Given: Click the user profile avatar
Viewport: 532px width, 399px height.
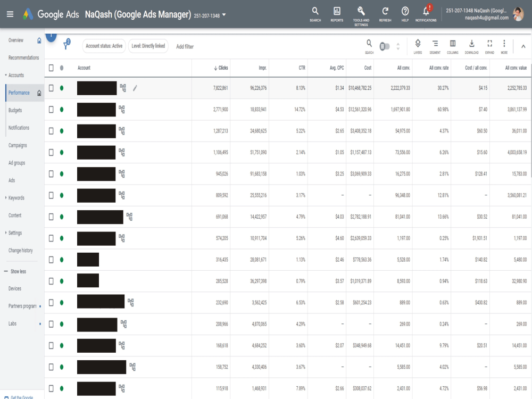Looking at the screenshot, I should click(518, 14).
